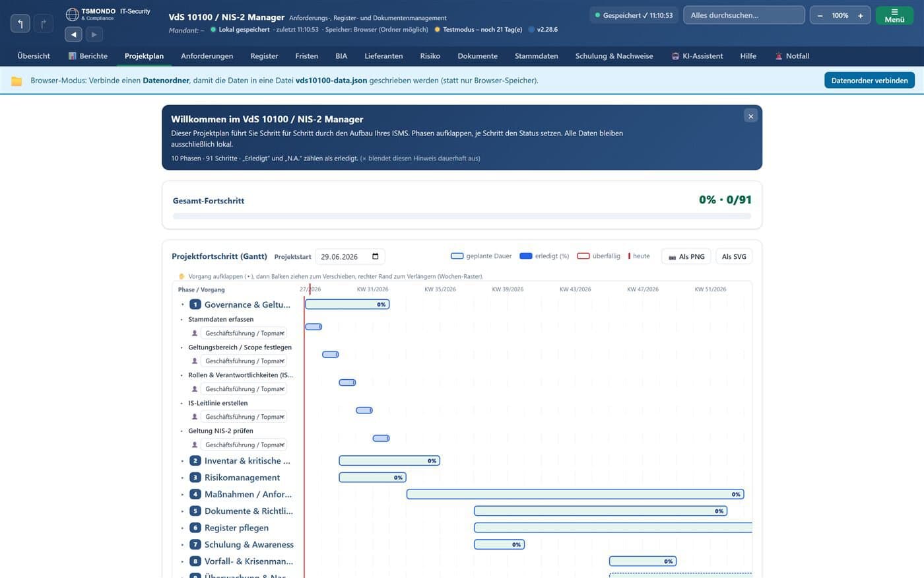Image resolution: width=924 pixels, height=578 pixels.
Task: Open the KI-Assistent tab
Action: click(697, 56)
